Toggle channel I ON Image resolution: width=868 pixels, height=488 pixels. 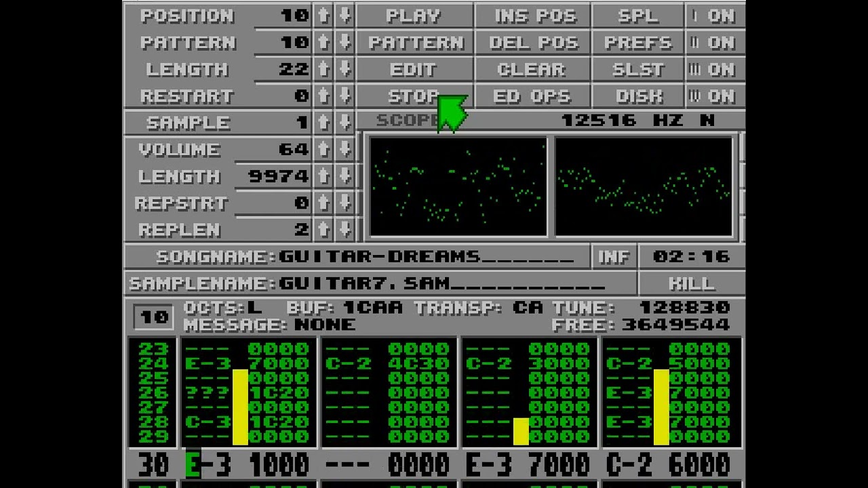click(x=715, y=16)
